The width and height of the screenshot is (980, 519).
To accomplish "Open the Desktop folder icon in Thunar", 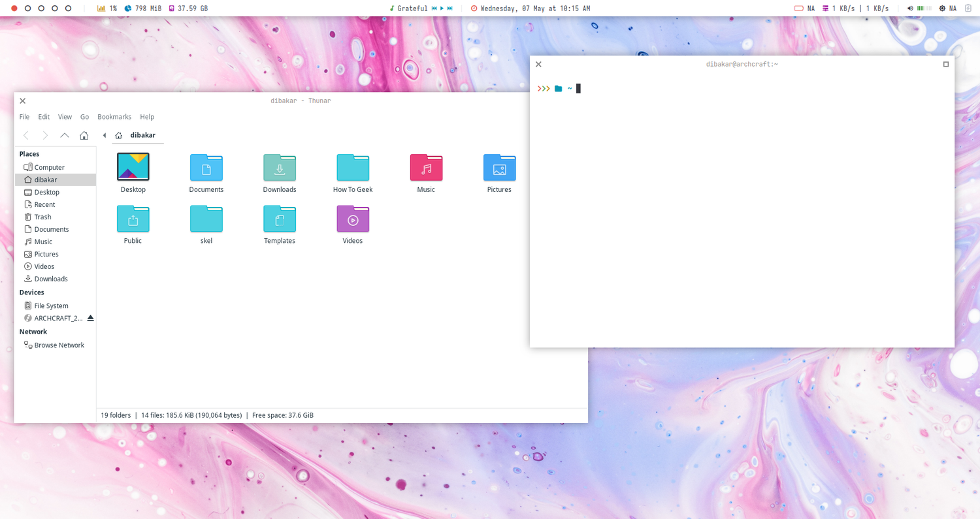I will (133, 166).
